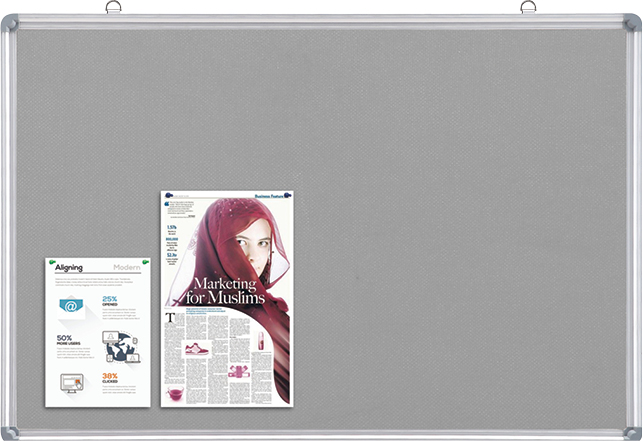This screenshot has width=643, height=441.
Task: Click the pink sneaker image in the article
Action: 196,349
